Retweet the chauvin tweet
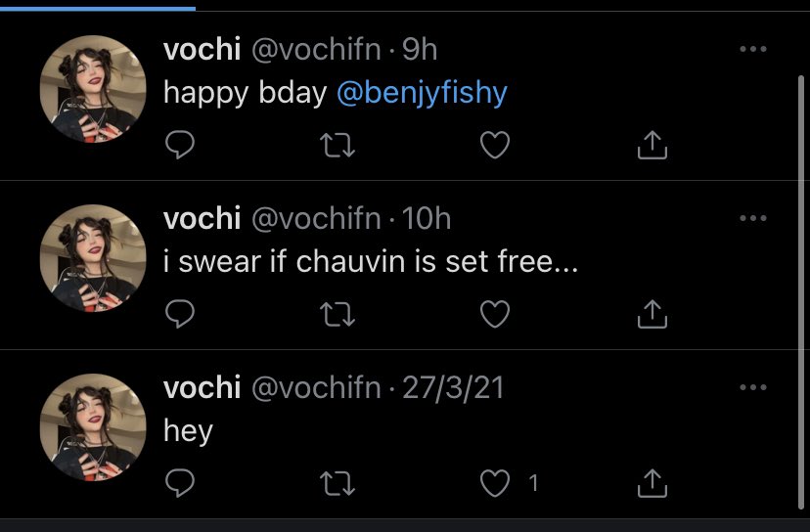Viewport: 810px width, 532px height. coord(337,314)
